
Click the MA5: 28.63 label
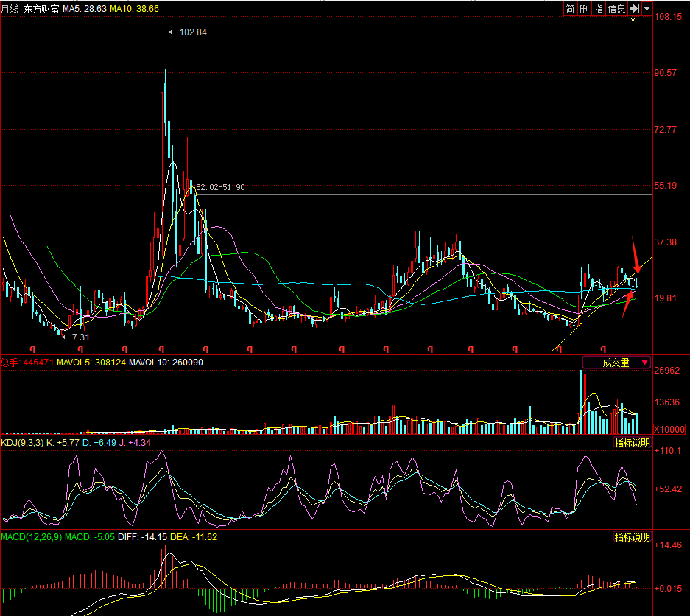(85, 9)
